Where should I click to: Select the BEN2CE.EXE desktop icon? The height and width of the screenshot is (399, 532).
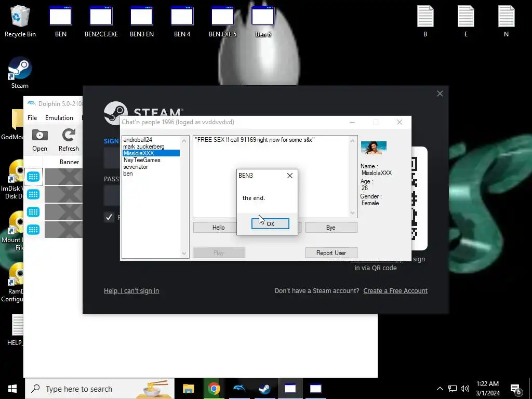(101, 21)
